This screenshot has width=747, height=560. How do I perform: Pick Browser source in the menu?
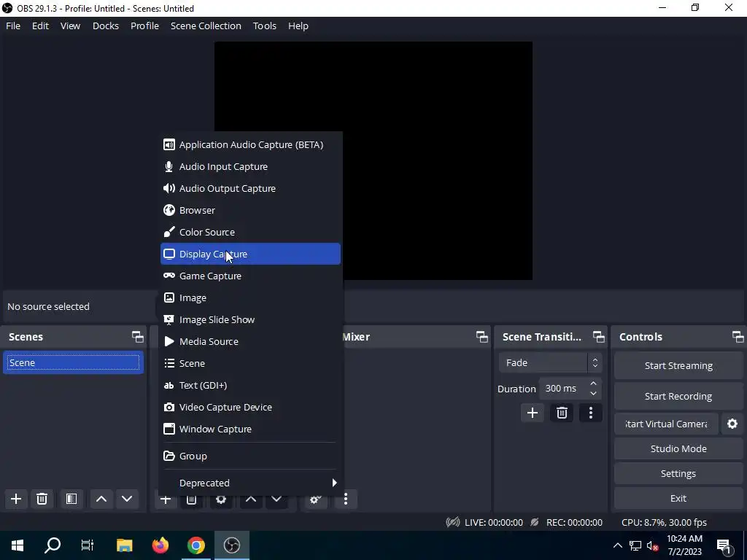pyautogui.click(x=251, y=211)
